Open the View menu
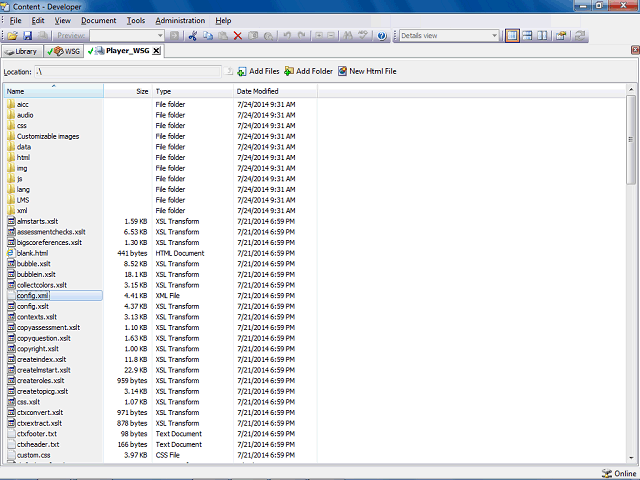This screenshot has width=640, height=480. [x=62, y=21]
